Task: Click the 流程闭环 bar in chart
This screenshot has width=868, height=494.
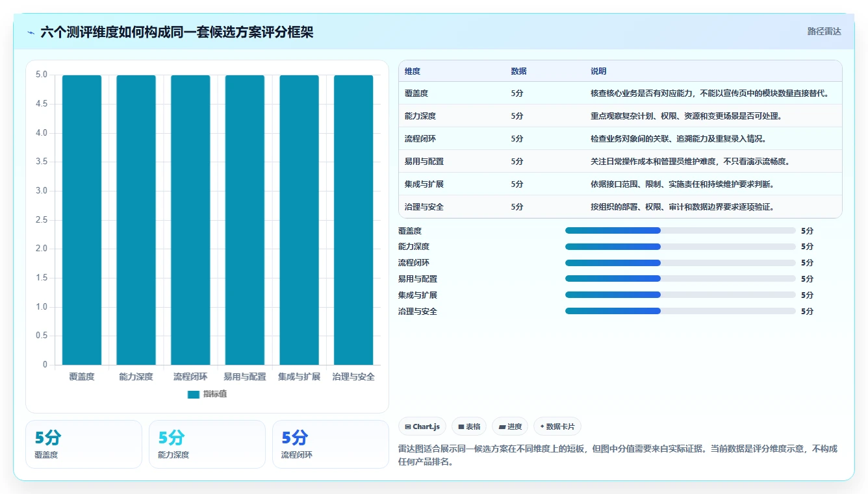Action: [190, 220]
